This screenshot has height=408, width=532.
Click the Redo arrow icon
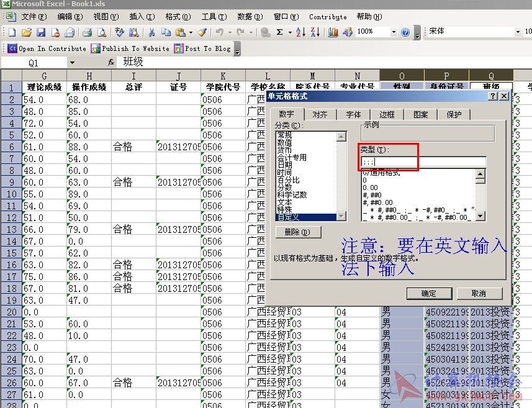pos(241,32)
